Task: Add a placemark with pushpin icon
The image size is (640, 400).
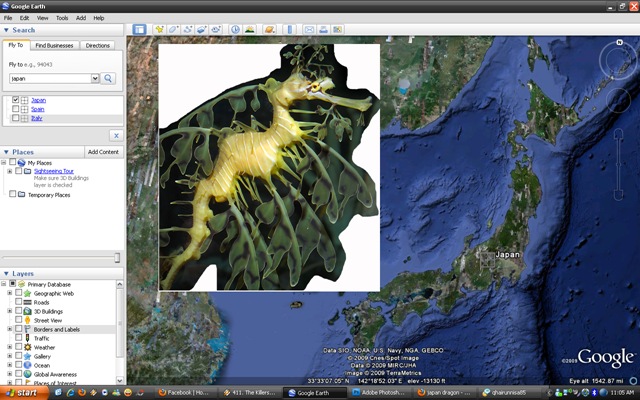Action: coord(159,29)
